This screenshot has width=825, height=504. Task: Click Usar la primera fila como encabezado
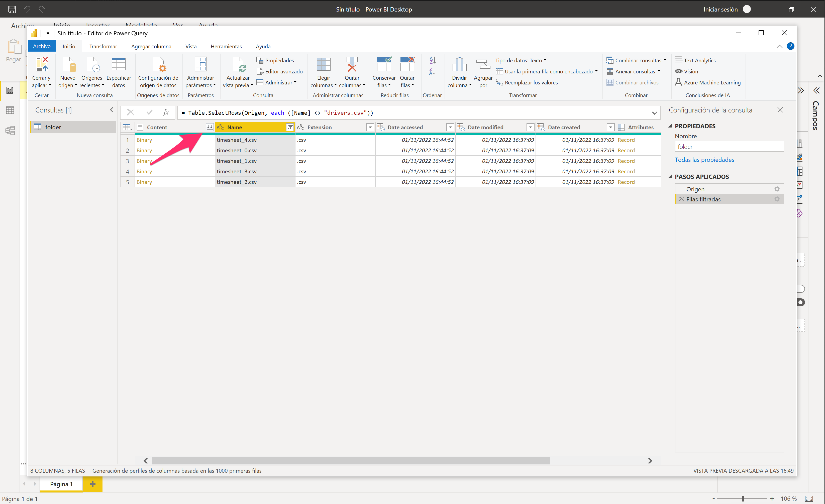[547, 71]
